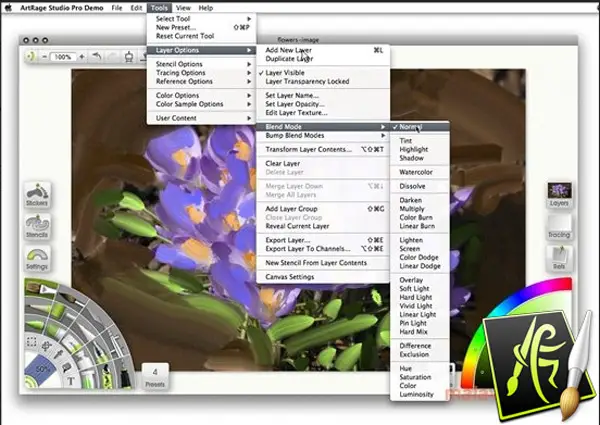Expand Color Options submenu
This screenshot has width=600, height=425.
(202, 95)
